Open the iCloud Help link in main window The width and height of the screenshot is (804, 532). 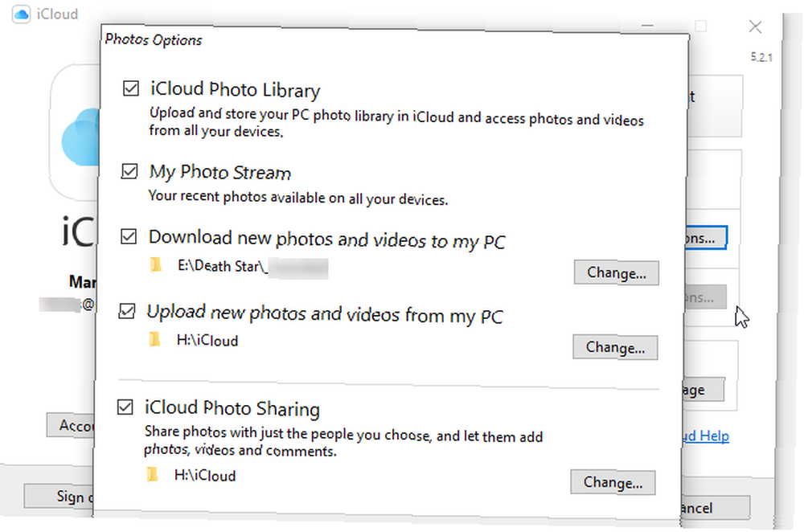[x=706, y=436]
